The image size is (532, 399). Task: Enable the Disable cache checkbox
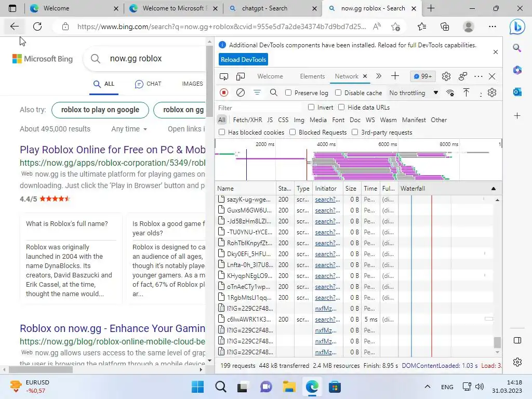[338, 92]
